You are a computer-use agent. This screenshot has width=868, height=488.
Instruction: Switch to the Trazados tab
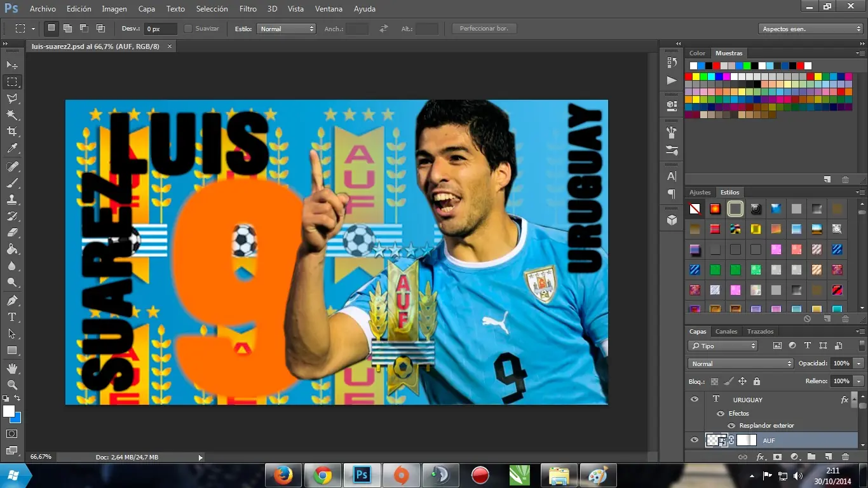[760, 332]
